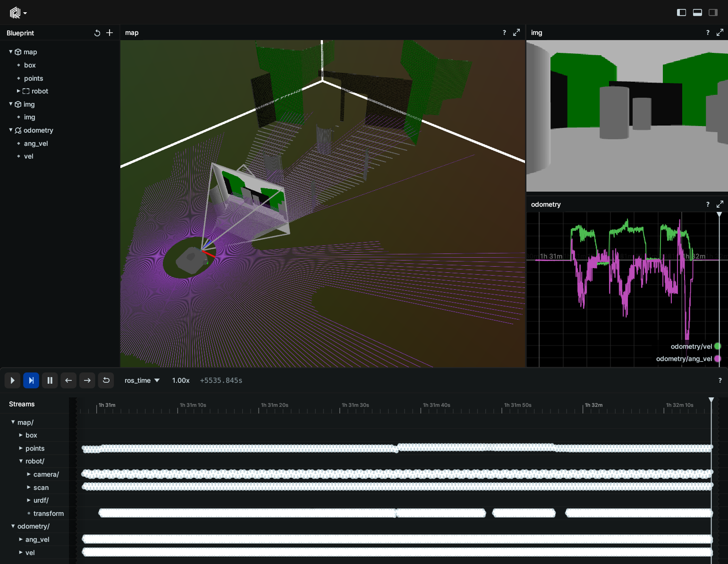Image resolution: width=728 pixels, height=564 pixels.
Task: Click the img view icon in Blueprint
Action: pos(18,104)
